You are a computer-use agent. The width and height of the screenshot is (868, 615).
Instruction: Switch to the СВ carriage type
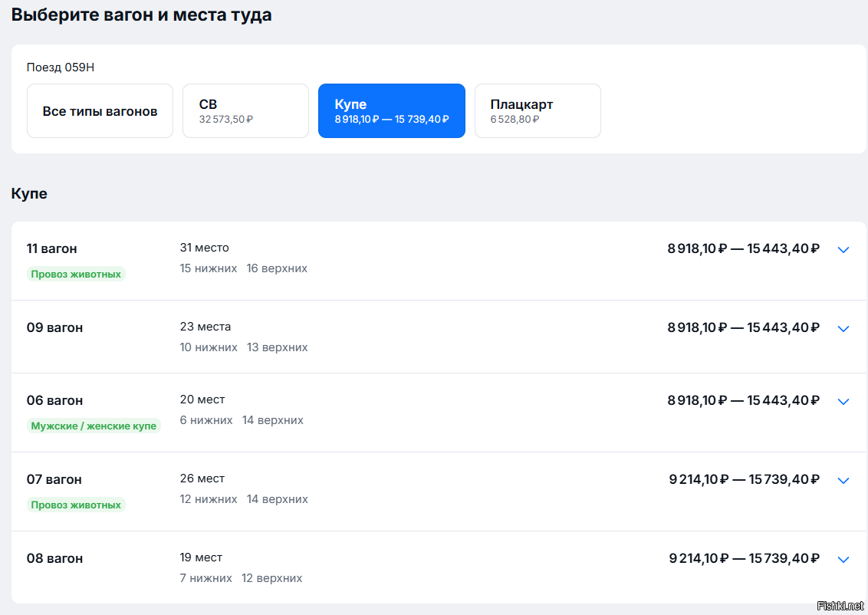245,110
